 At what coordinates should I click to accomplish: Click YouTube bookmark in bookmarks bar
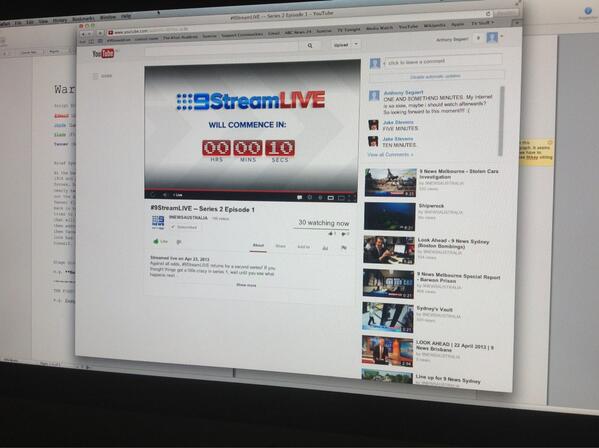[x=408, y=27]
